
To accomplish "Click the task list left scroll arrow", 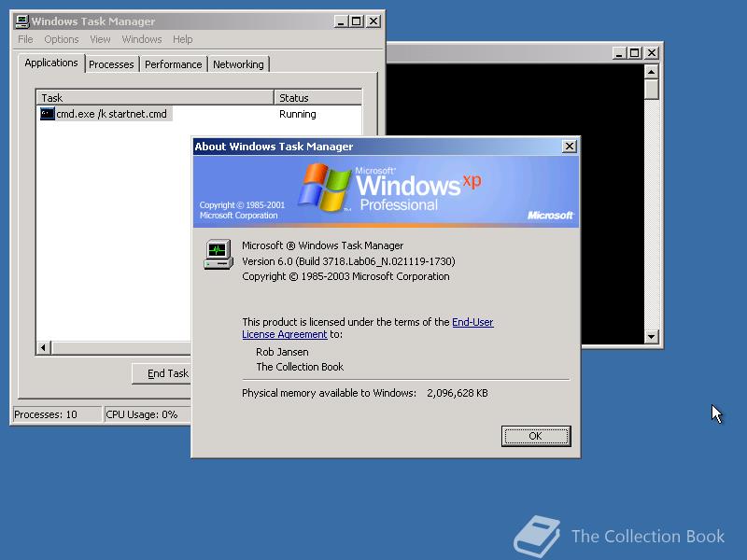I will (x=44, y=347).
